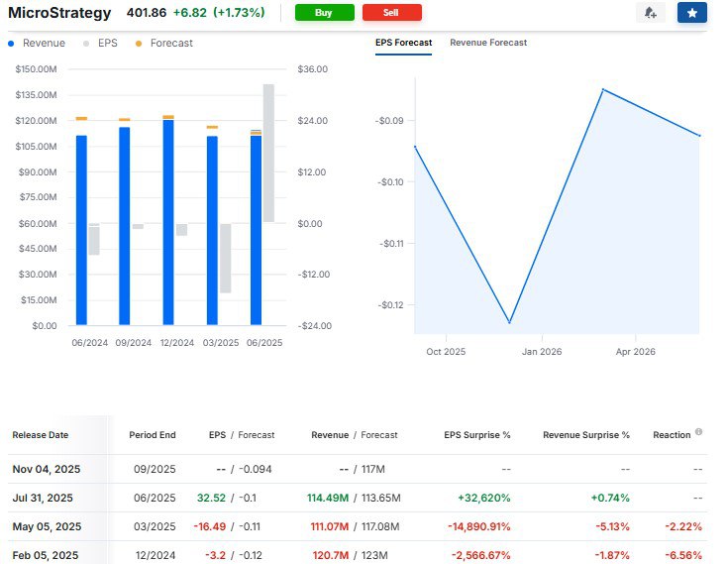
Task: Click the Release Date column header
Action: point(41,435)
